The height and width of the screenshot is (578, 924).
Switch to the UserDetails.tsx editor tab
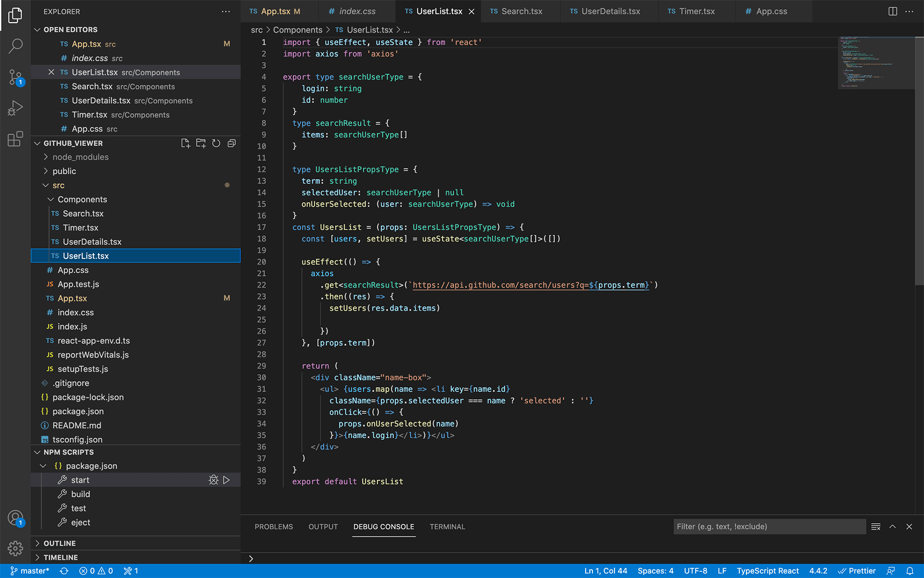point(610,11)
